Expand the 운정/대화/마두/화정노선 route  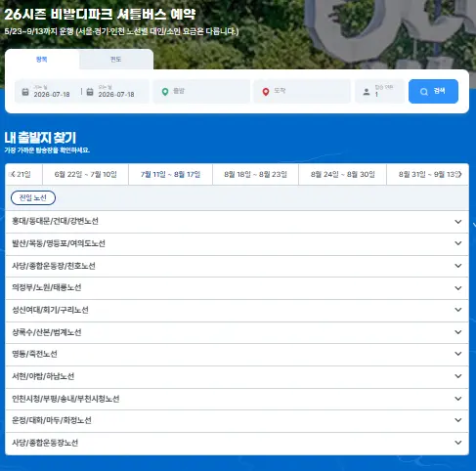click(x=237, y=420)
